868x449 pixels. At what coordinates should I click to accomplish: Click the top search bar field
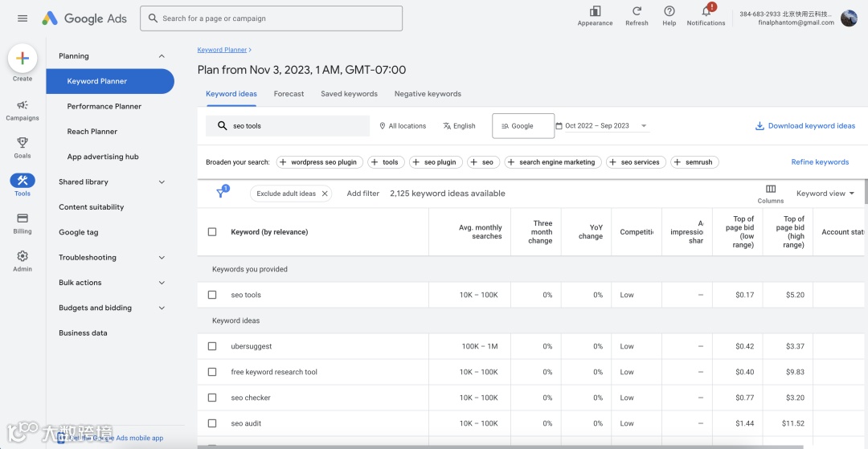point(272,18)
